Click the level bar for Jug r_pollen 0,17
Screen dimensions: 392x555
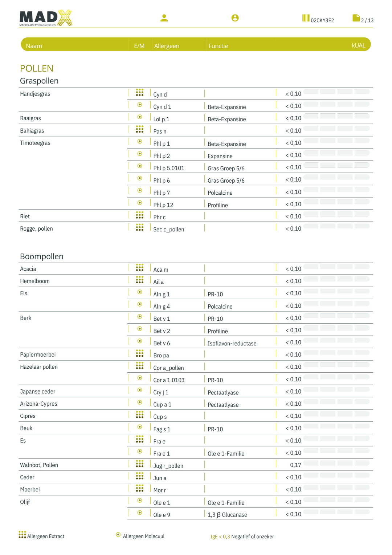[336, 463]
